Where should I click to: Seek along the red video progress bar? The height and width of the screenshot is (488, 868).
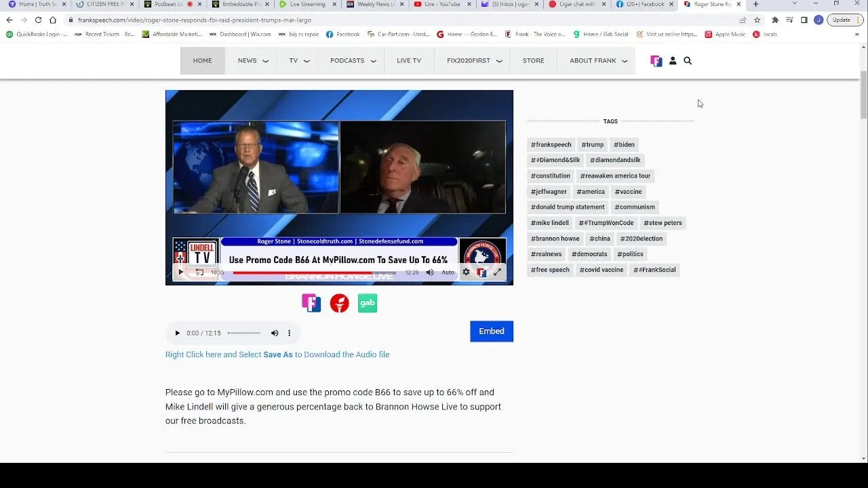(315, 272)
